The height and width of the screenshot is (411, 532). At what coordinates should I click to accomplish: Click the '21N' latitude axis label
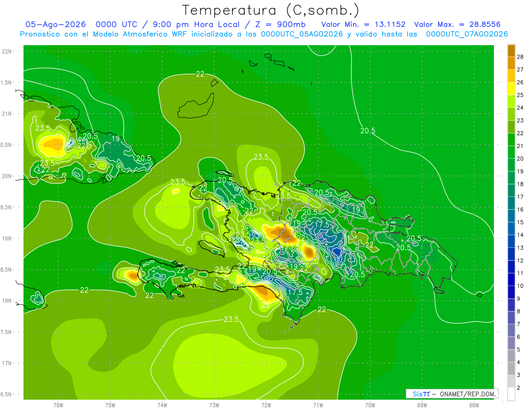click(6, 114)
